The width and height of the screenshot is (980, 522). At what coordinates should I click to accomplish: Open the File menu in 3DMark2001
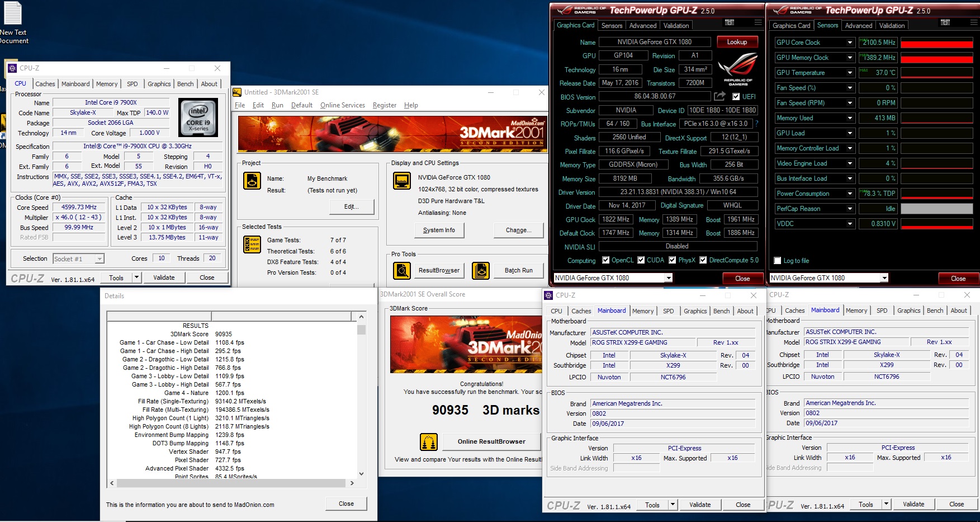click(240, 105)
